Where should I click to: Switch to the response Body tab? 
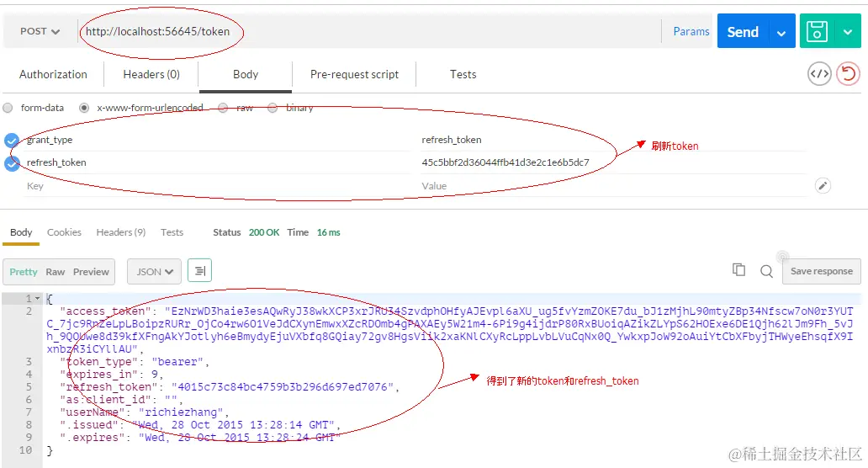(21, 232)
